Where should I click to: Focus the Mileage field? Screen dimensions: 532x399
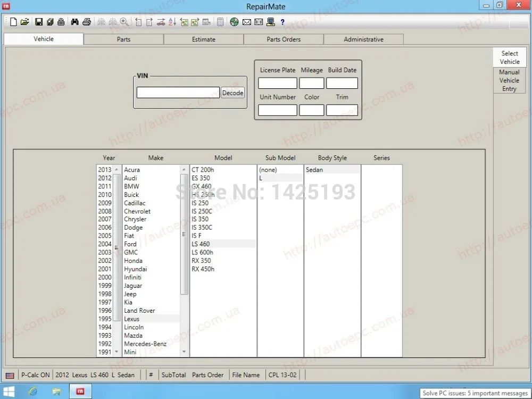pos(311,83)
